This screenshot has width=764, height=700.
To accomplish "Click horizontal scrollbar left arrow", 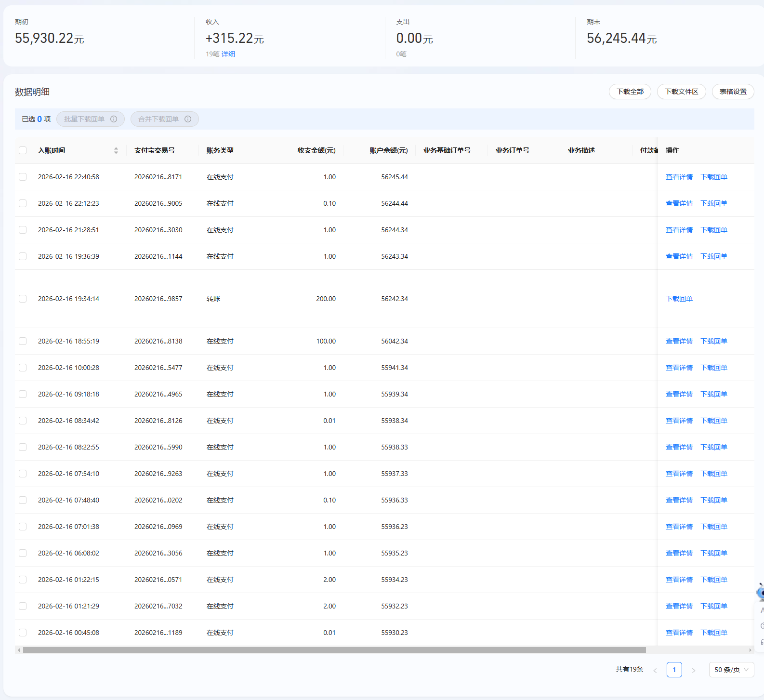I will point(19,650).
